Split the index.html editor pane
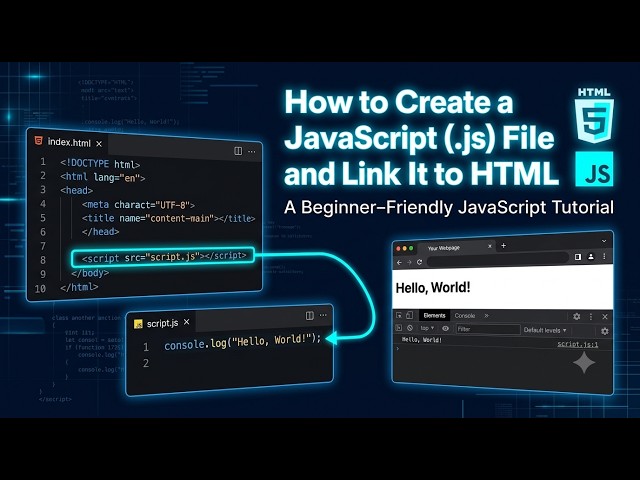The width and height of the screenshot is (640, 480). [x=238, y=151]
